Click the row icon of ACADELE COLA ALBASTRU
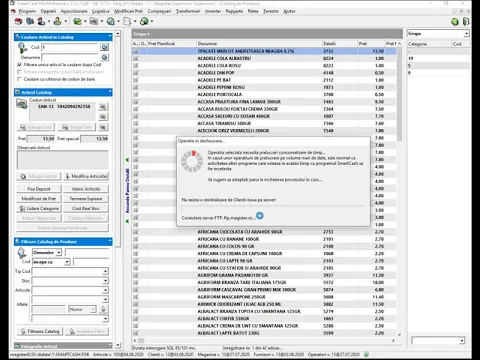The image size is (480, 360). [135, 58]
